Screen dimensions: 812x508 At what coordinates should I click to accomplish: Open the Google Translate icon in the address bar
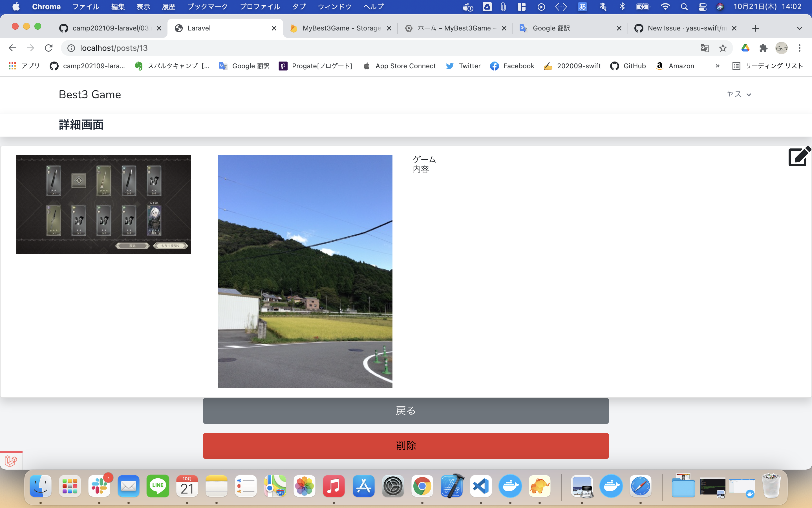tap(705, 48)
